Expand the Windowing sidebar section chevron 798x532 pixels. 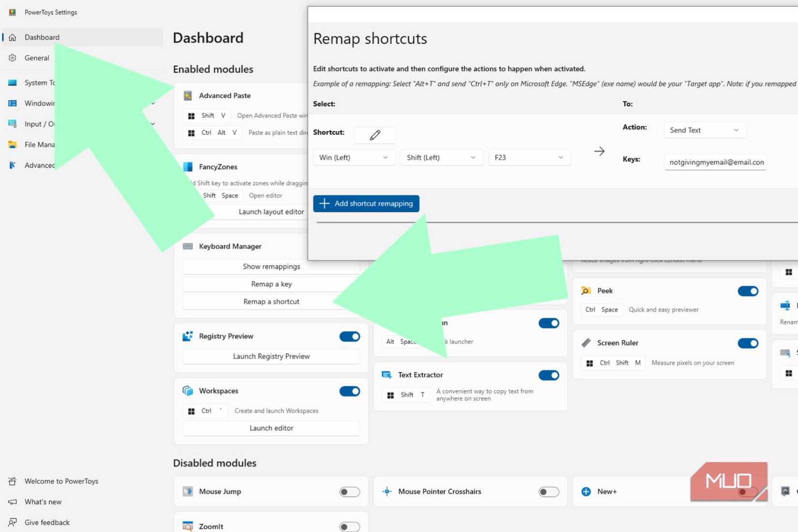click(153, 103)
